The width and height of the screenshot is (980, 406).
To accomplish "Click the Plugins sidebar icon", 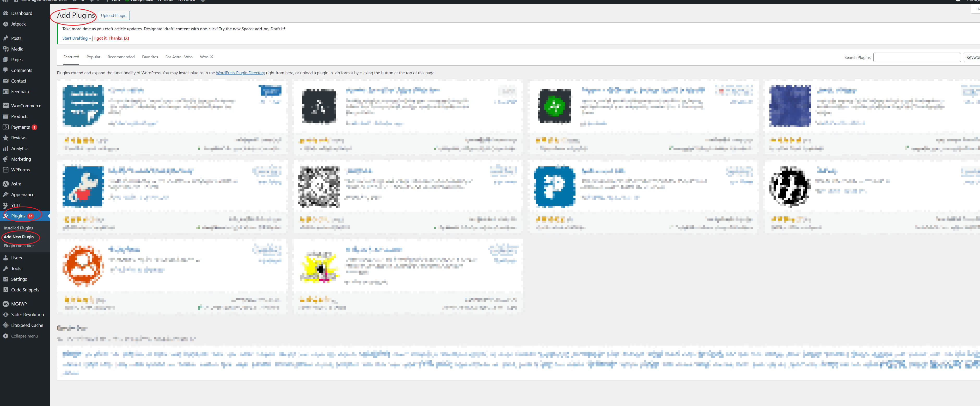I will click(x=6, y=215).
